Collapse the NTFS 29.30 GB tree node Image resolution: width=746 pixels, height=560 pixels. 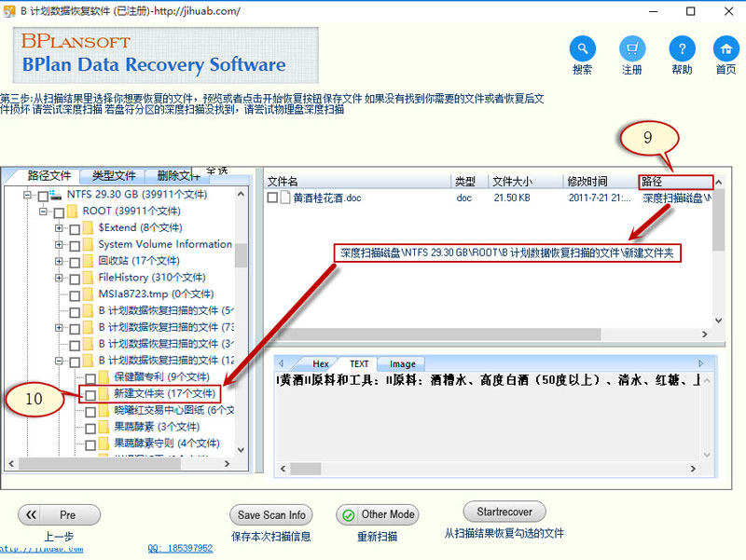[27, 196]
